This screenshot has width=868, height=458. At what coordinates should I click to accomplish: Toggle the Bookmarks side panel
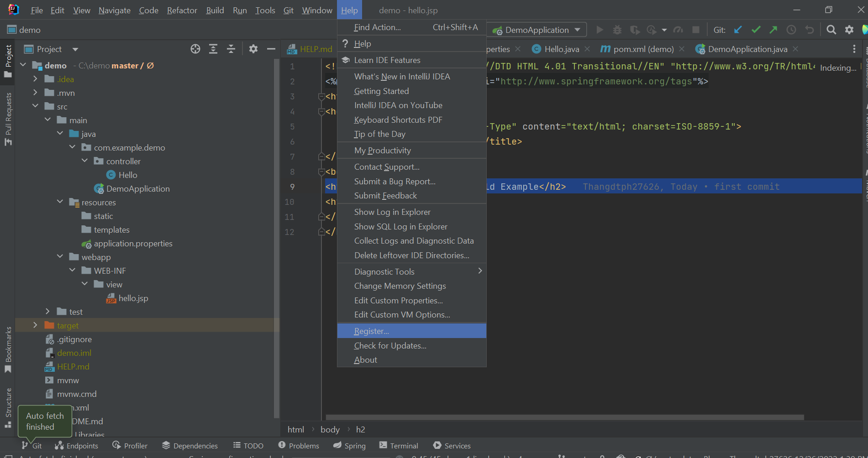click(x=8, y=350)
